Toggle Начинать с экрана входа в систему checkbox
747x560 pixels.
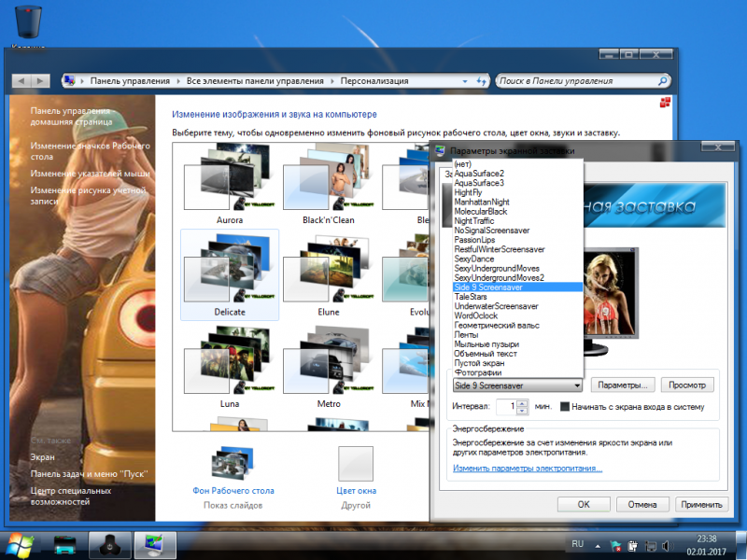pyautogui.click(x=565, y=407)
